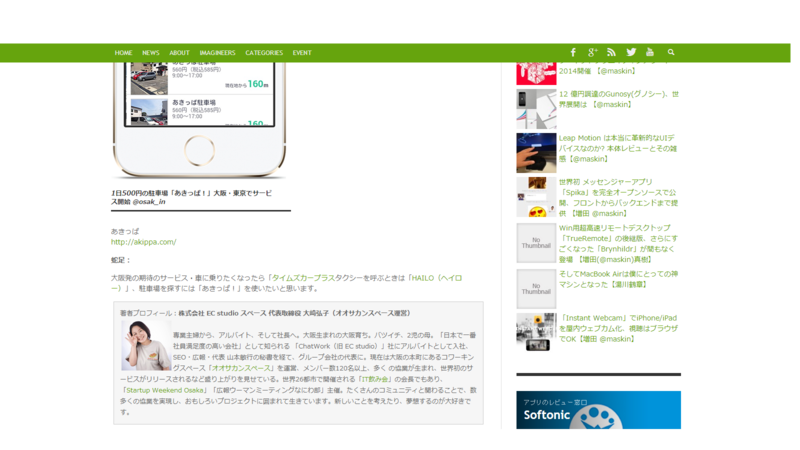Open the YouTube icon in navbar
This screenshot has width=800, height=450.
click(649, 52)
